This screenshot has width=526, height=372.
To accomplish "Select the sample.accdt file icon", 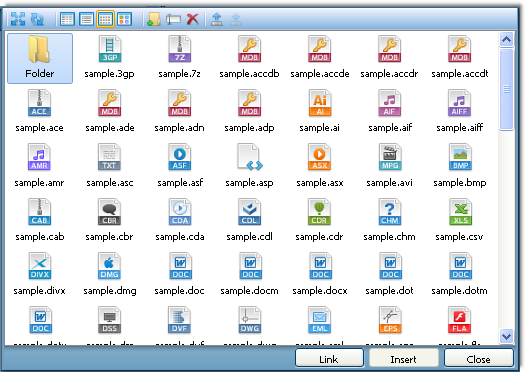I will click(x=460, y=49).
